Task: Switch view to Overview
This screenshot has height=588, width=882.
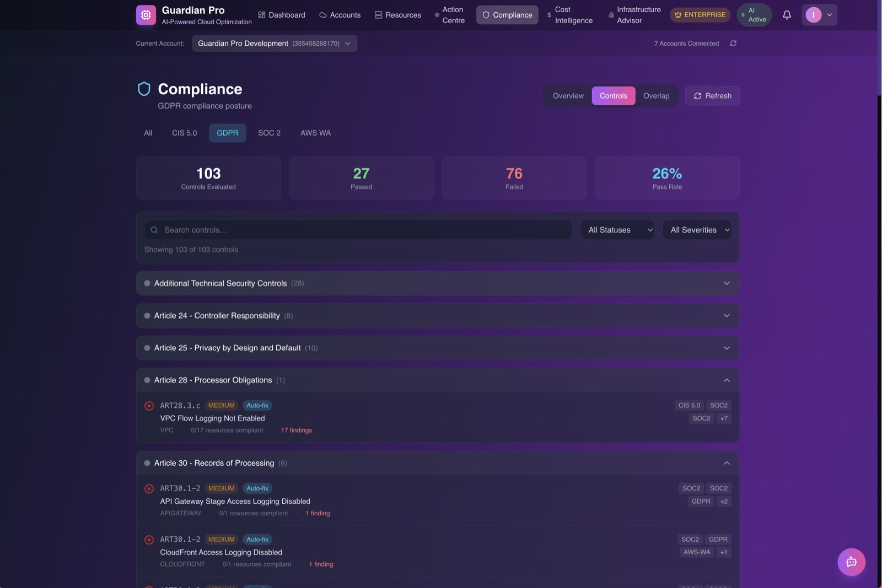Action: pyautogui.click(x=568, y=96)
